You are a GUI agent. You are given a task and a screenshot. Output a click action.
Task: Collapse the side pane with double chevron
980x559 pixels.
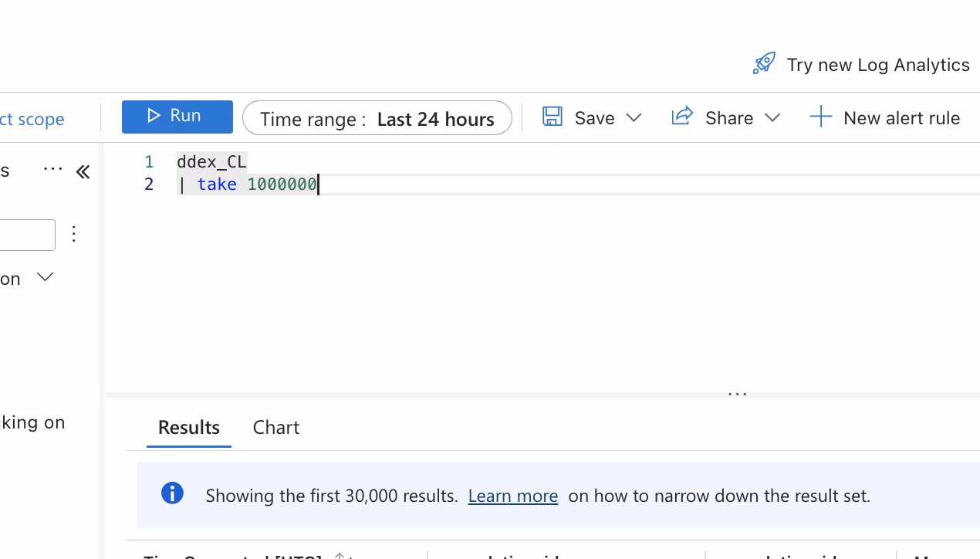click(83, 171)
